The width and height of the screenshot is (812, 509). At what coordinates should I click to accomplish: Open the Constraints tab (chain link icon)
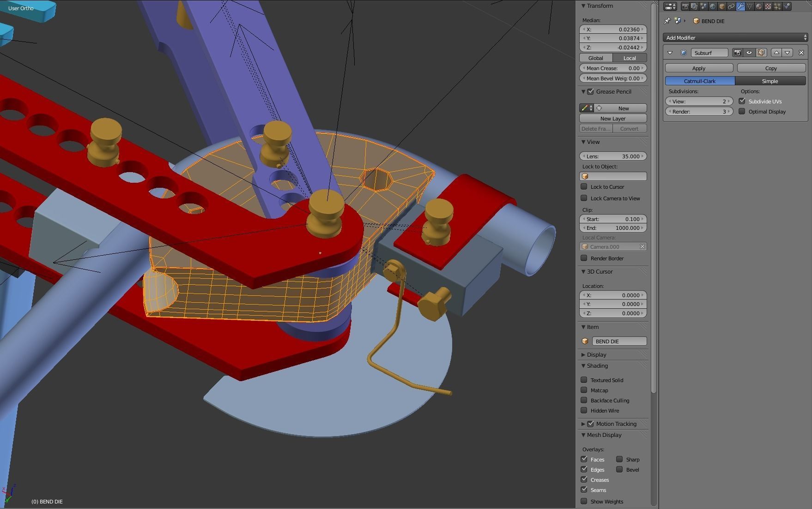(731, 6)
